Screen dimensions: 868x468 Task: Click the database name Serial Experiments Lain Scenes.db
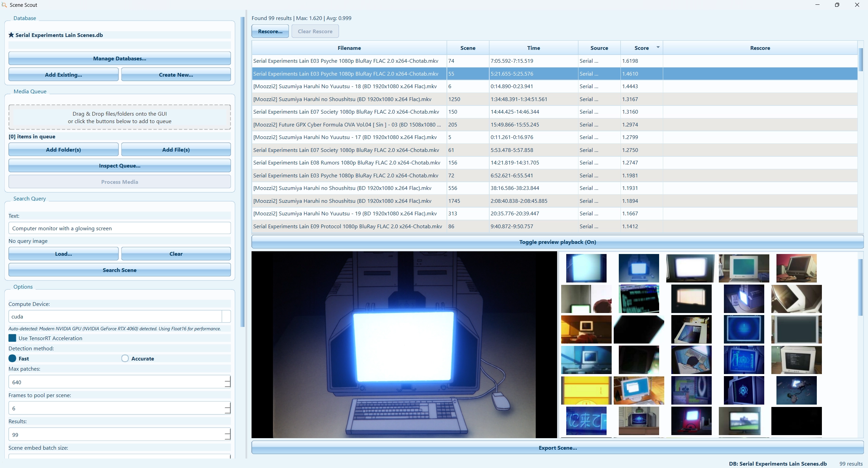point(59,35)
